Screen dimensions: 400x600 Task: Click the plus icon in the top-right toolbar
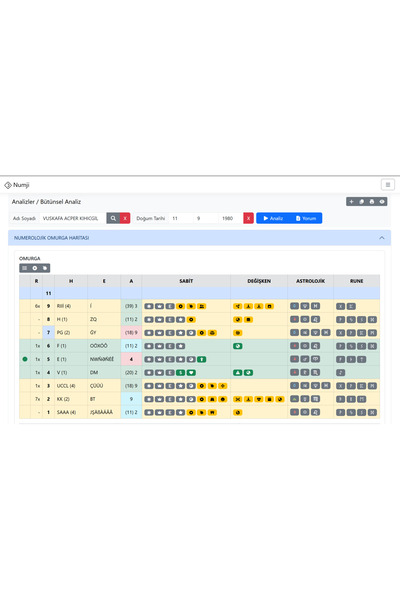(x=351, y=202)
